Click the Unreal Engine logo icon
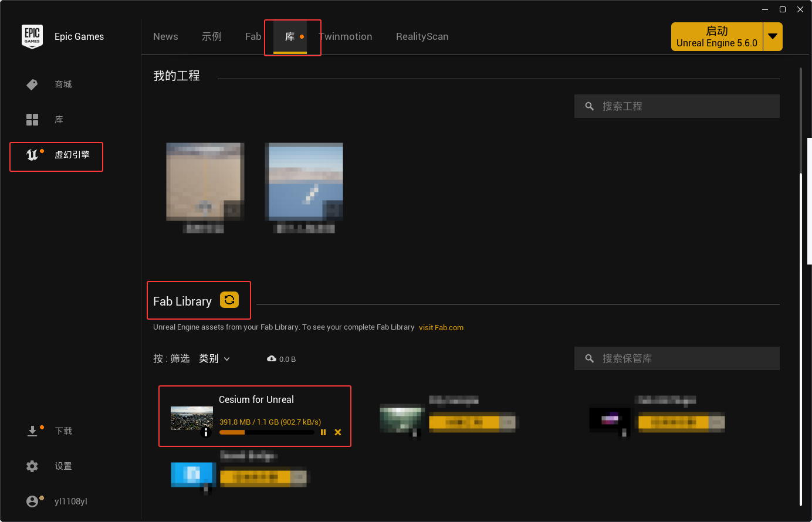 32,155
